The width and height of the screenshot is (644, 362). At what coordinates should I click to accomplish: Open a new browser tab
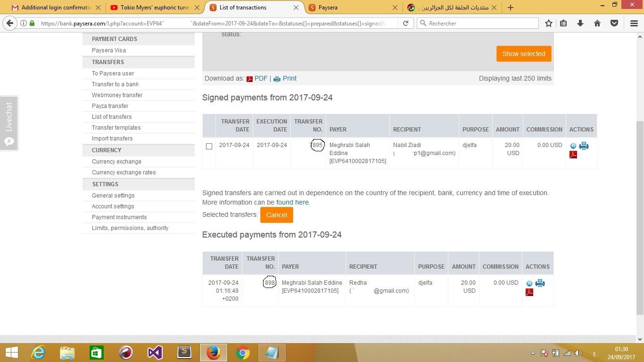[510, 8]
